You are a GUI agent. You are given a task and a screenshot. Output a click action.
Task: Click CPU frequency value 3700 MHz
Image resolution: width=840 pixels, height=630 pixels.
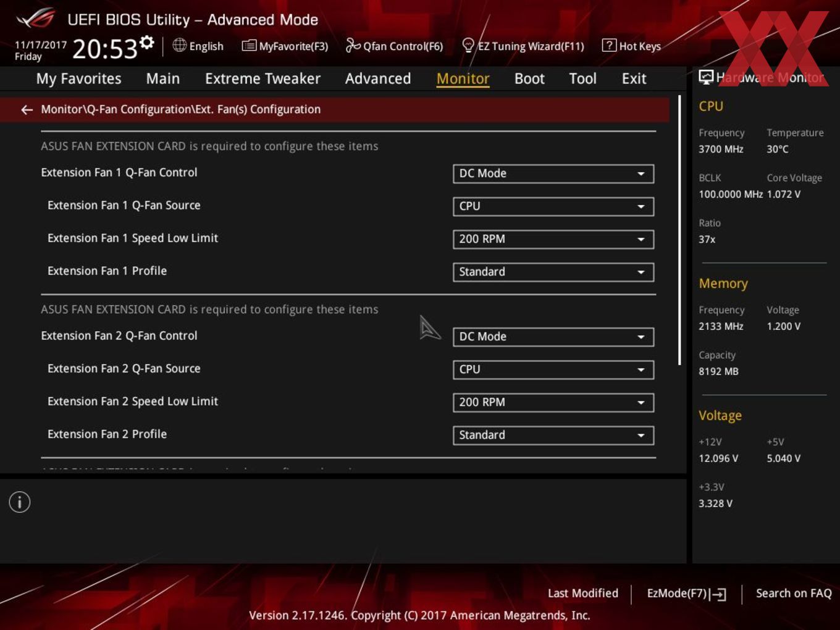[721, 149]
